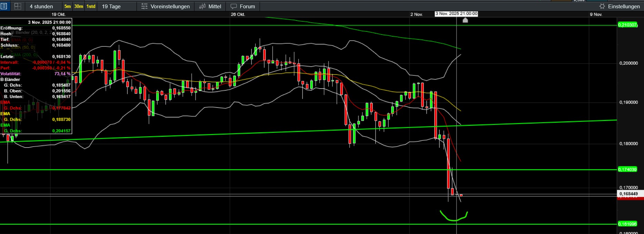Click the gray time cursor arrow marker

pos(465,20)
